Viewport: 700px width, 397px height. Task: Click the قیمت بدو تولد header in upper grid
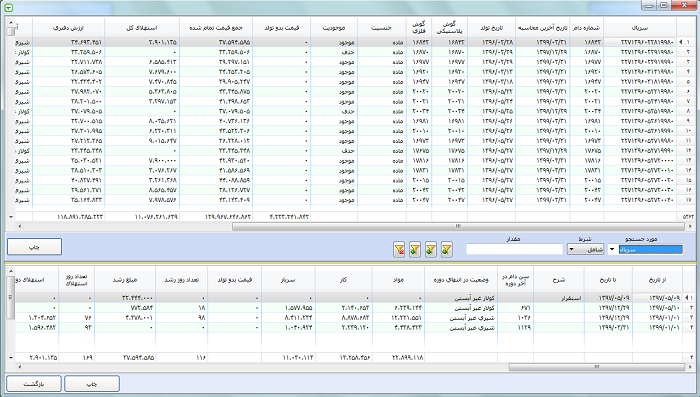tap(281, 28)
